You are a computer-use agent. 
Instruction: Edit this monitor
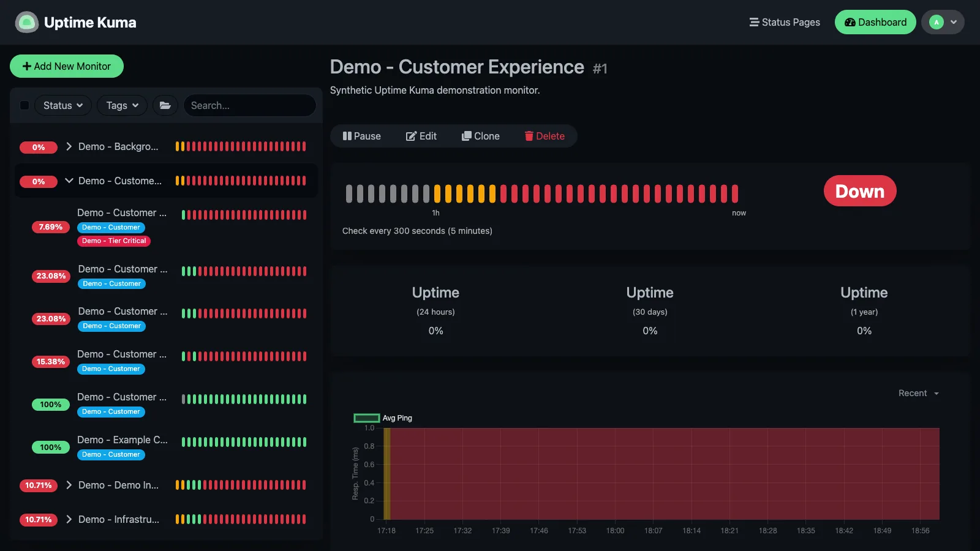click(421, 136)
